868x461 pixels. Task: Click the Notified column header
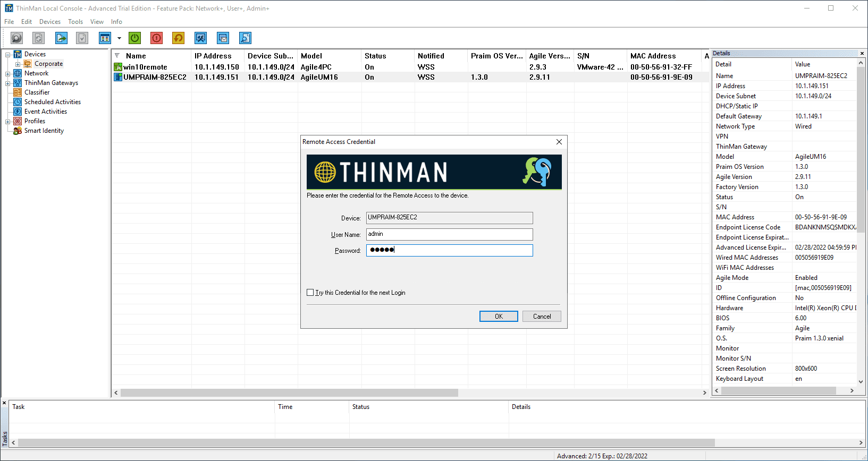click(441, 56)
